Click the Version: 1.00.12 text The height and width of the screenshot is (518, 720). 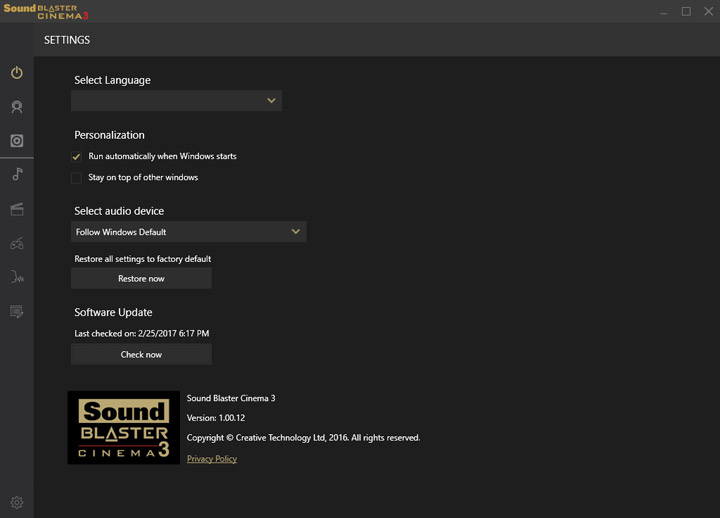216,418
